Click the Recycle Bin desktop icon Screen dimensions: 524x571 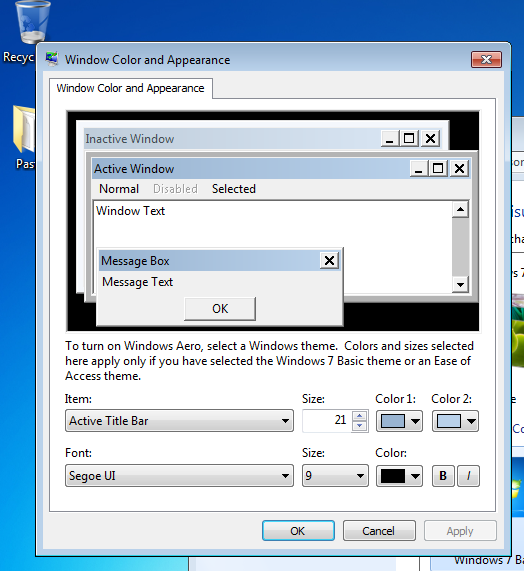click(32, 22)
